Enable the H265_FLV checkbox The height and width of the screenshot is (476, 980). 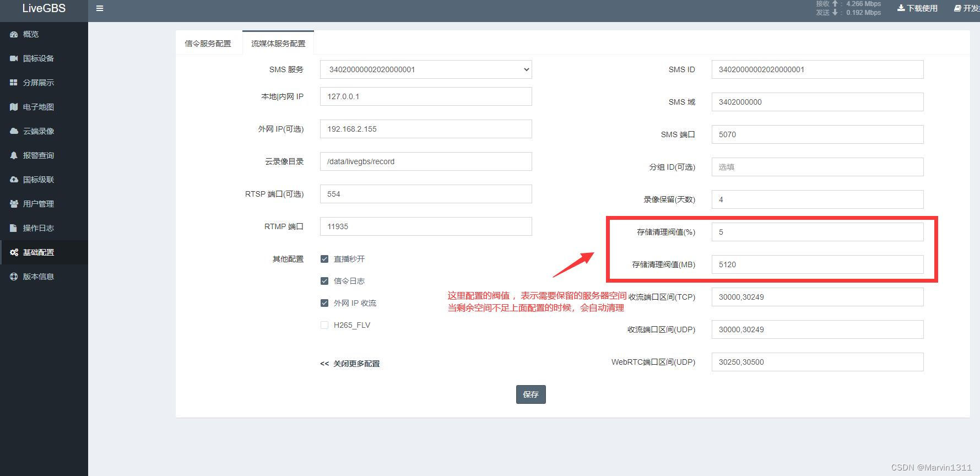click(324, 325)
